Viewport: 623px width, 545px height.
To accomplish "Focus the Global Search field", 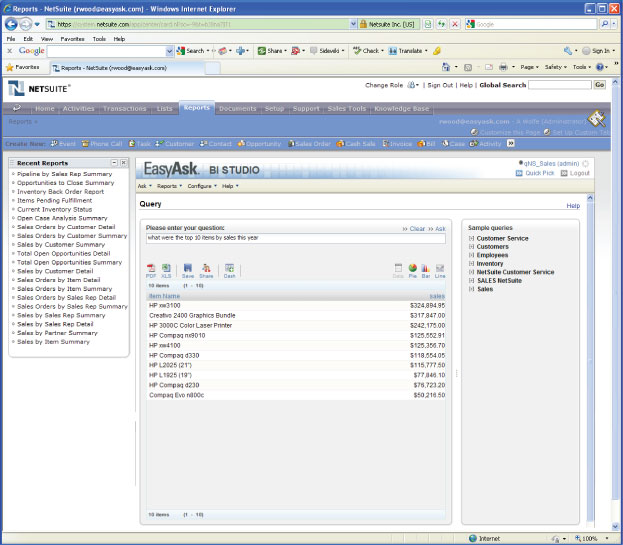I will 560,85.
